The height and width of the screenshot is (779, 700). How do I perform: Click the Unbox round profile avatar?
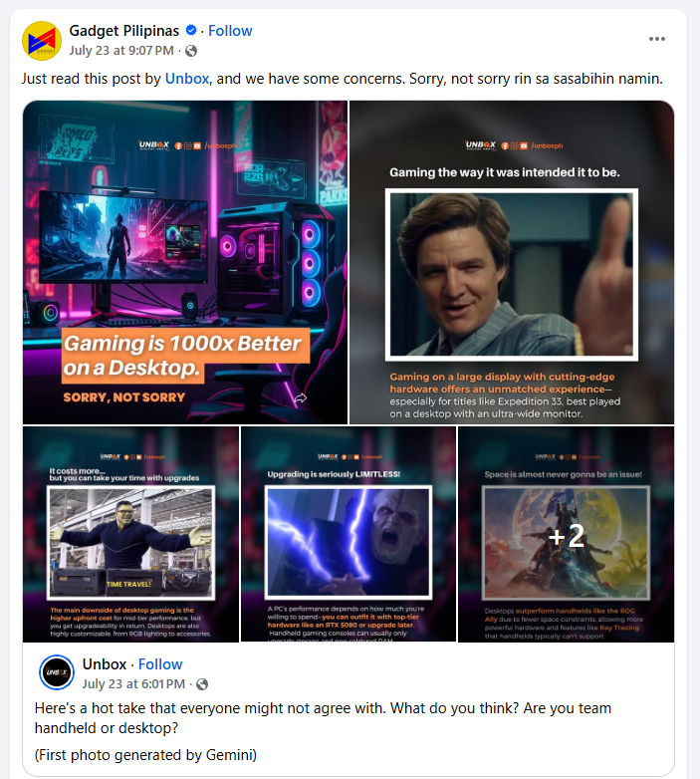57,672
